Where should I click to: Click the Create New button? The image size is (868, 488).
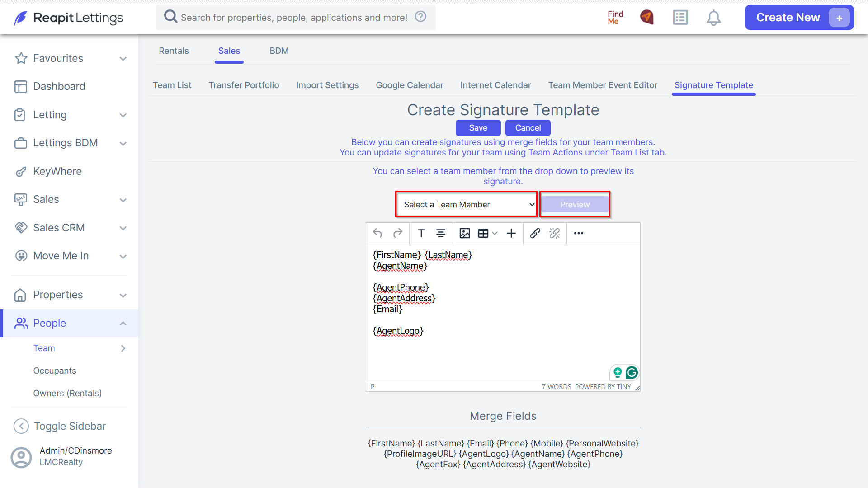tap(799, 18)
